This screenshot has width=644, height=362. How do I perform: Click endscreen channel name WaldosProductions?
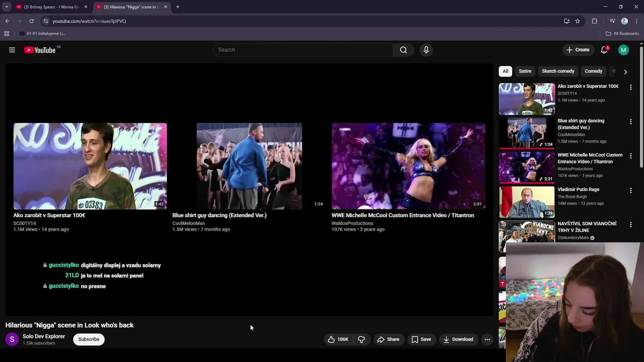(x=352, y=223)
